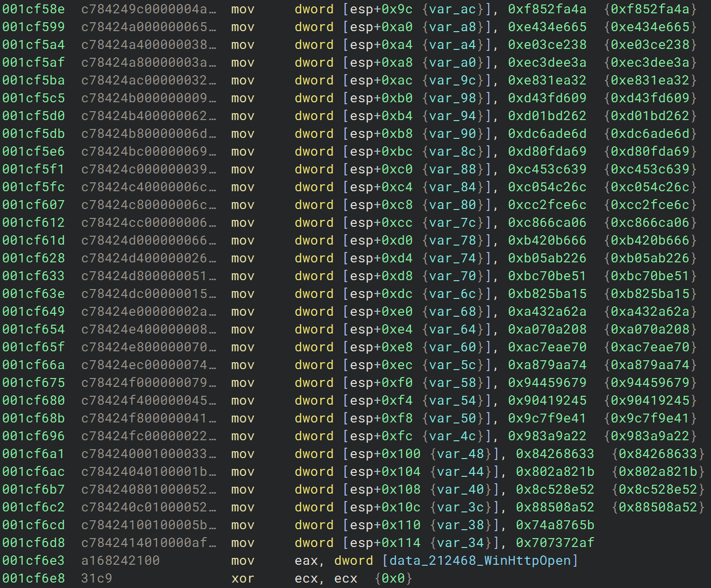Select immediate 0xb420b666
This screenshot has width=711, height=588.
click(x=547, y=240)
